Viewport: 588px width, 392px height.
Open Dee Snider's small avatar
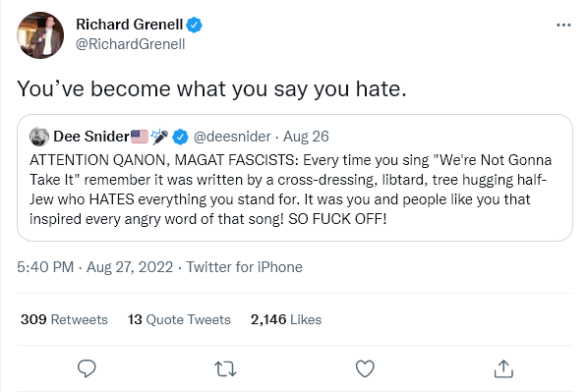point(39,137)
